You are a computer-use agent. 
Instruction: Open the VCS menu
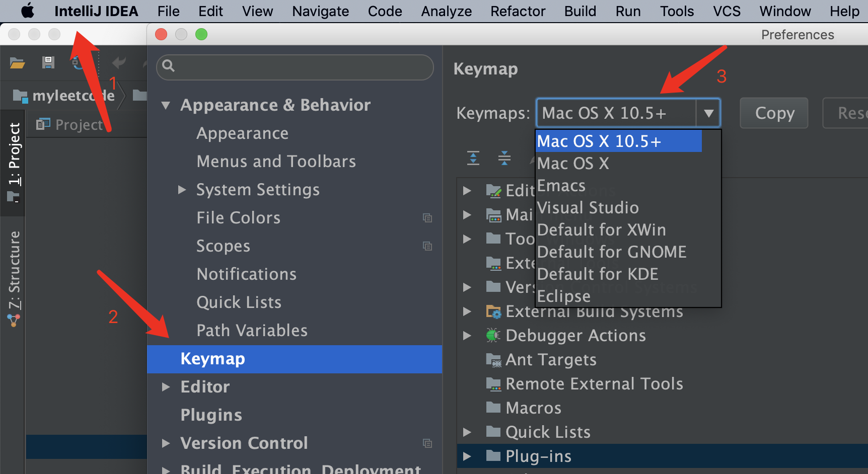[x=727, y=11]
